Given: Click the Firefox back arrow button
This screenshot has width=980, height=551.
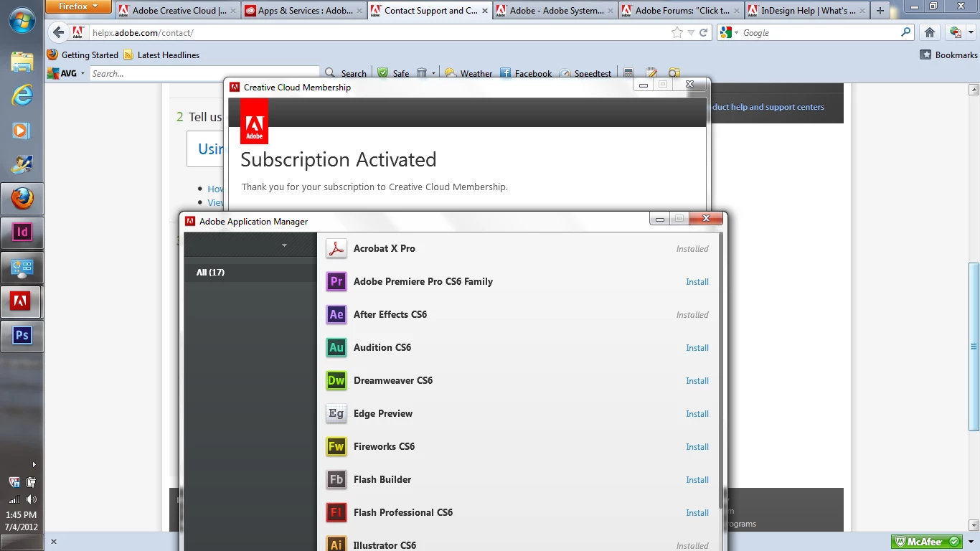Looking at the screenshot, I should 58,32.
